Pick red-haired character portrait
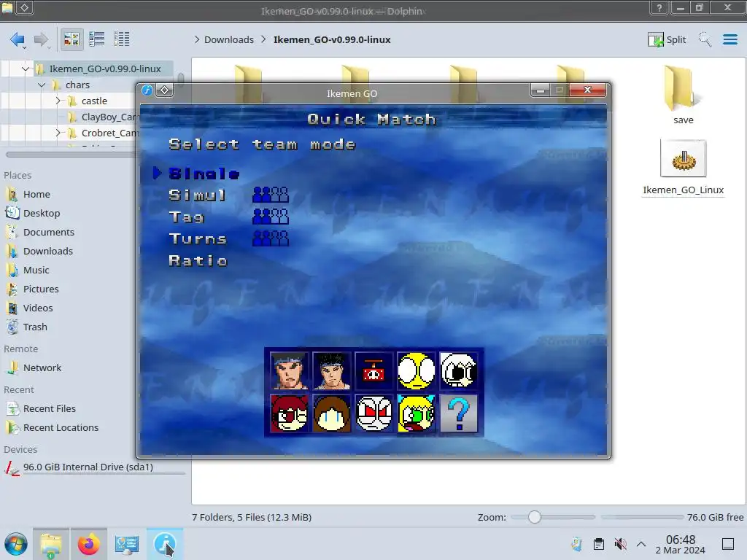747x560 pixels. click(x=289, y=413)
